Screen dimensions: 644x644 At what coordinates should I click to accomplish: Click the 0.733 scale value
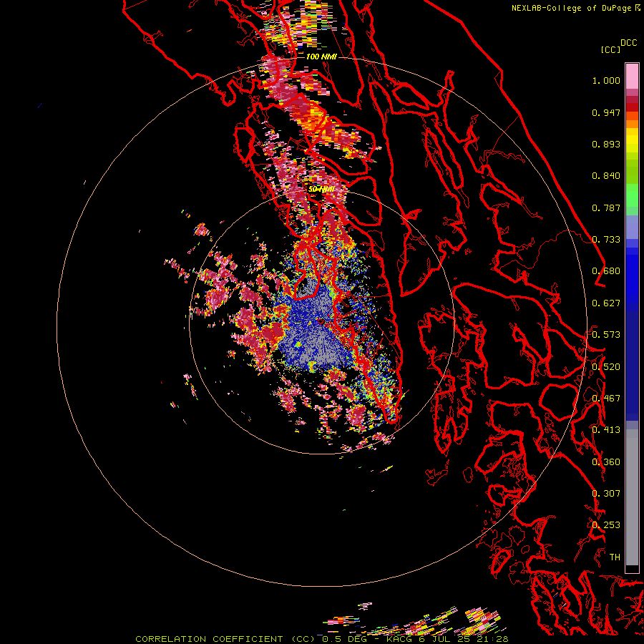tap(606, 240)
